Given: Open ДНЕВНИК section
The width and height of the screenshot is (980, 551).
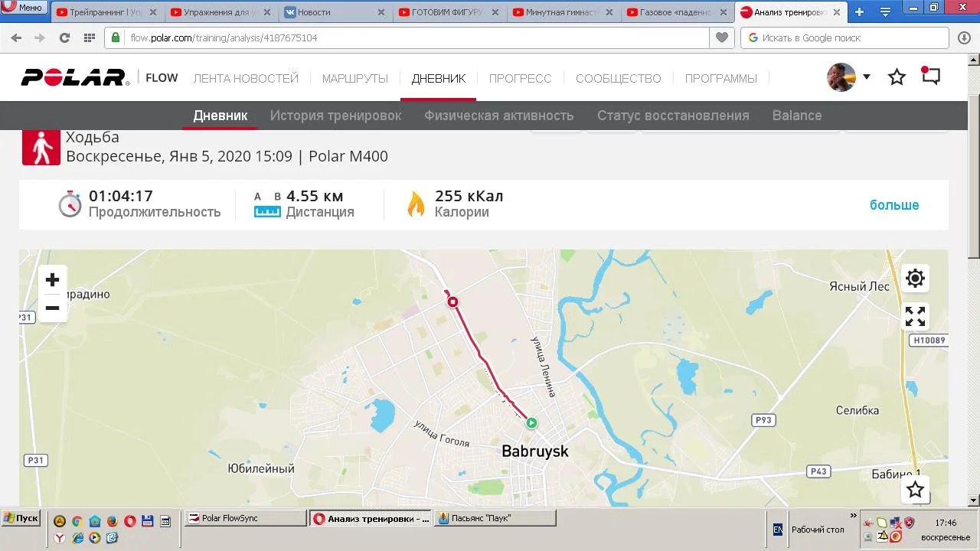Looking at the screenshot, I should click(439, 78).
